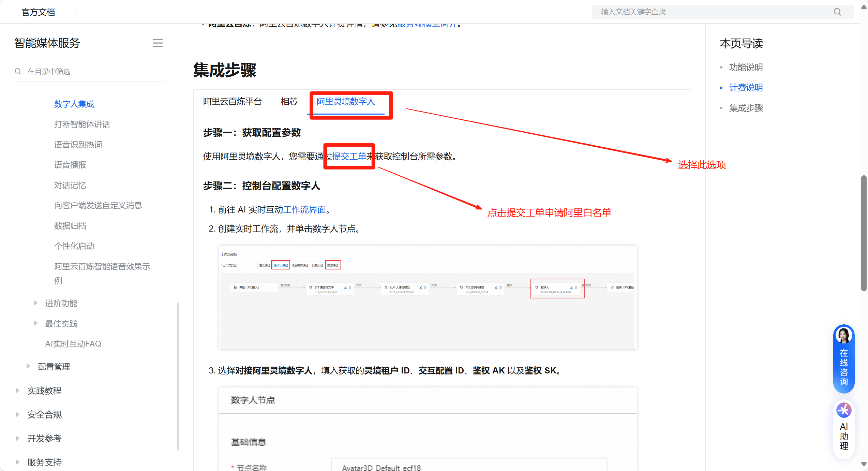This screenshot has height=471, width=868.
Task: Click the scrollbar up arrow
Action: pos(864,7)
